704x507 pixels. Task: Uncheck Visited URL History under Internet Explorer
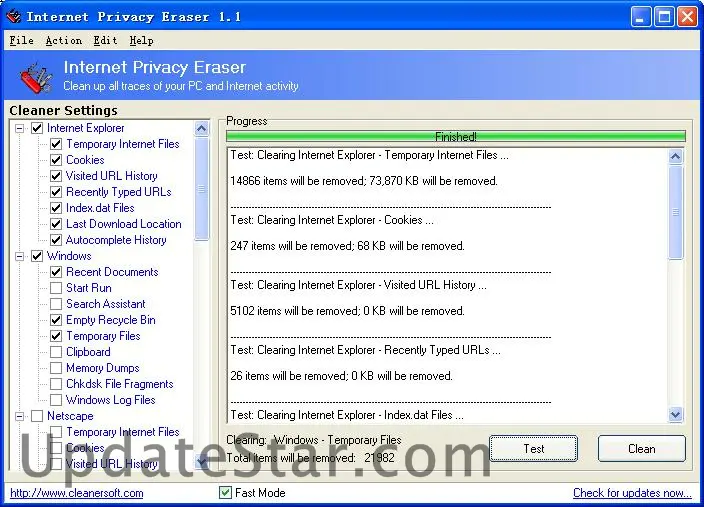(56, 176)
